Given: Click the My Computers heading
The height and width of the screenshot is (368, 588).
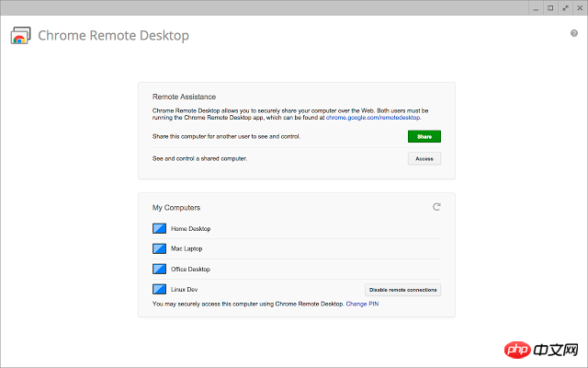Looking at the screenshot, I should point(176,208).
